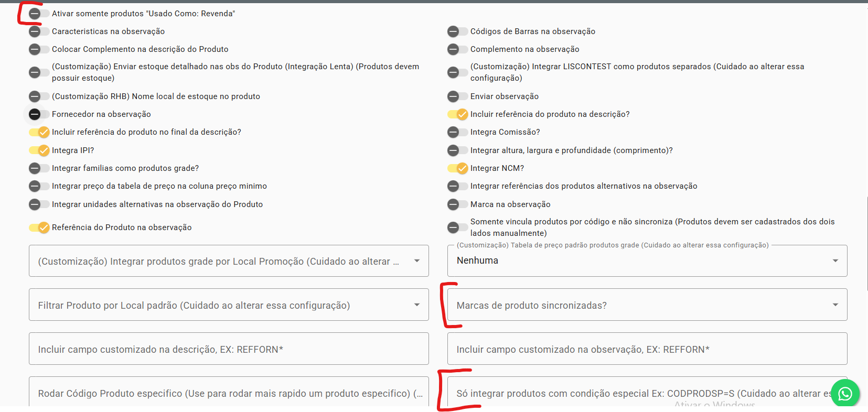This screenshot has height=412, width=868.
Task: Disable "Referência do Produto na observação"
Action: [x=39, y=227]
